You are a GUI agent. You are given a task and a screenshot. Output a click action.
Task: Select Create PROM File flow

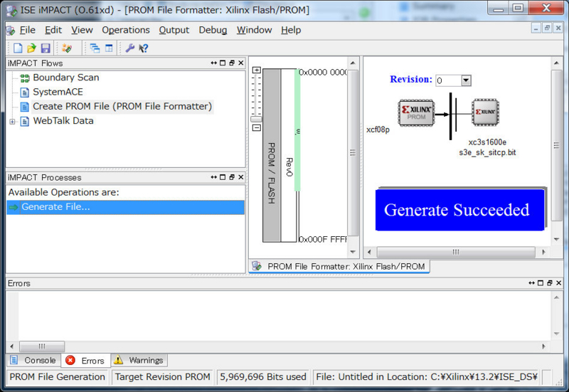point(122,106)
